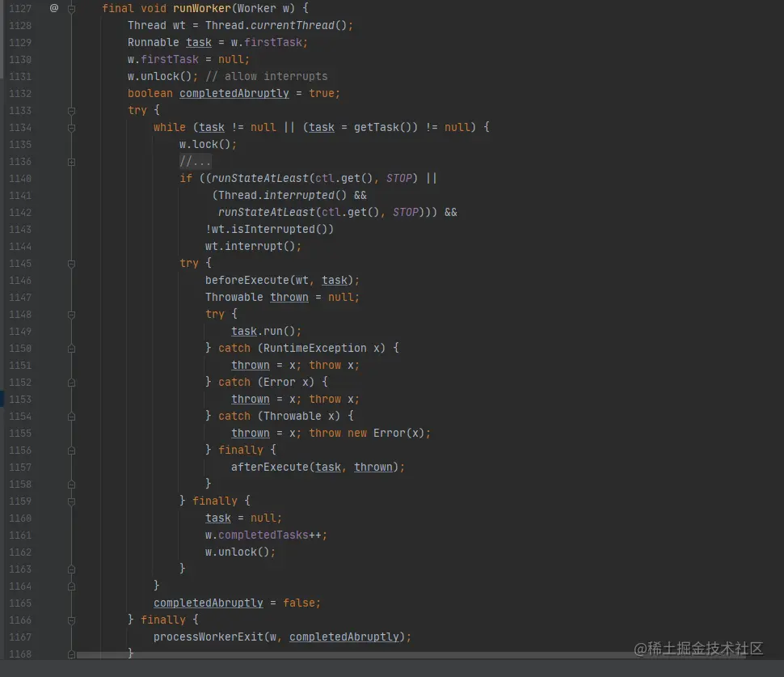
Task: Click the Worker parameter type on line 1127
Action: (x=256, y=9)
